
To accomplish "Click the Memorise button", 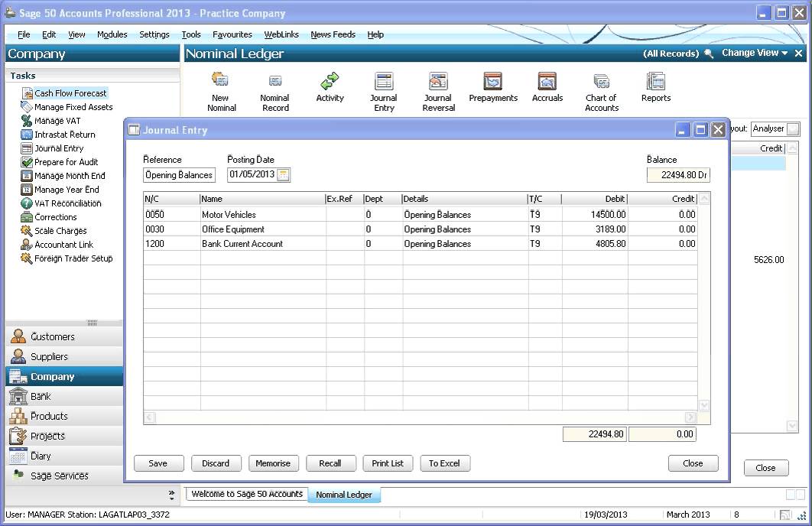I will 273,463.
